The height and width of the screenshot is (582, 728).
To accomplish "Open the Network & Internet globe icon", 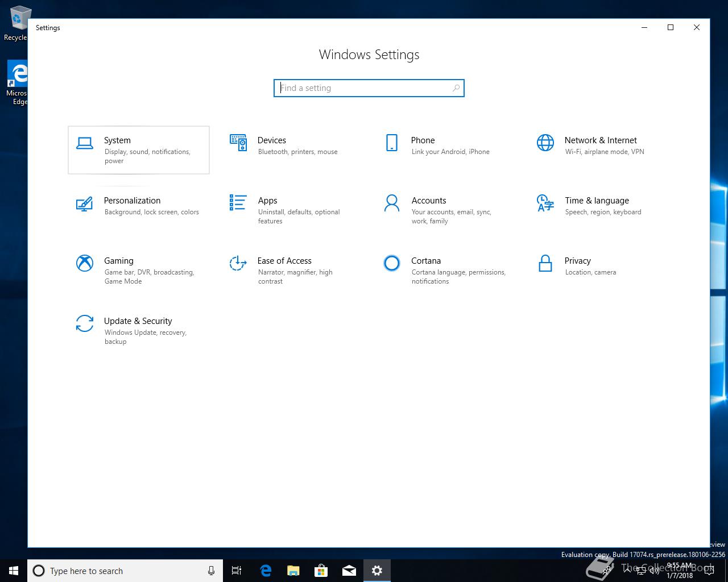I will tap(545, 143).
